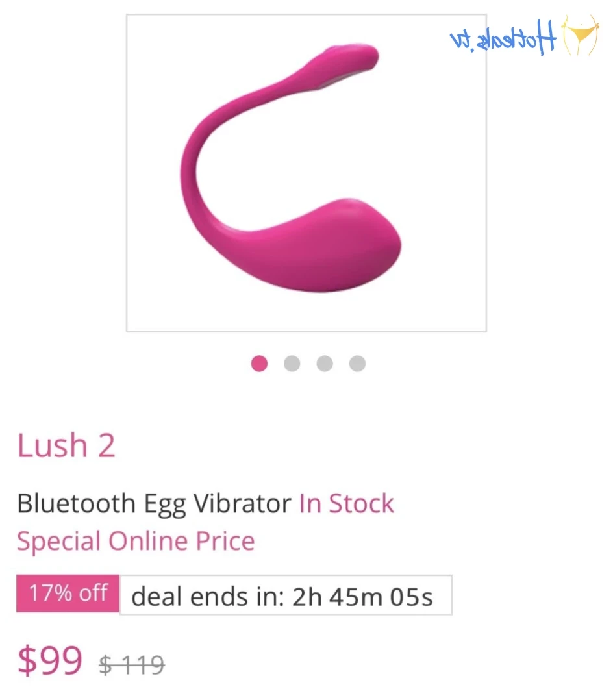Click the $99 sale price
This screenshot has width=613, height=700.
pyautogui.click(x=50, y=660)
